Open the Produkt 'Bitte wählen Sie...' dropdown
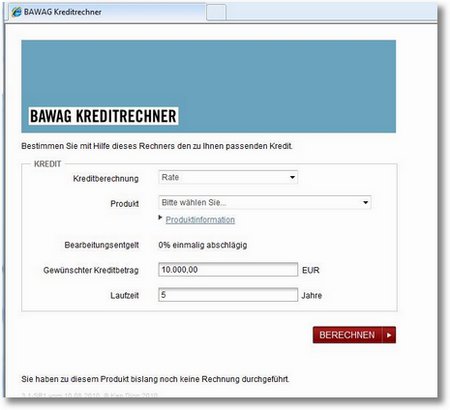 click(x=265, y=202)
